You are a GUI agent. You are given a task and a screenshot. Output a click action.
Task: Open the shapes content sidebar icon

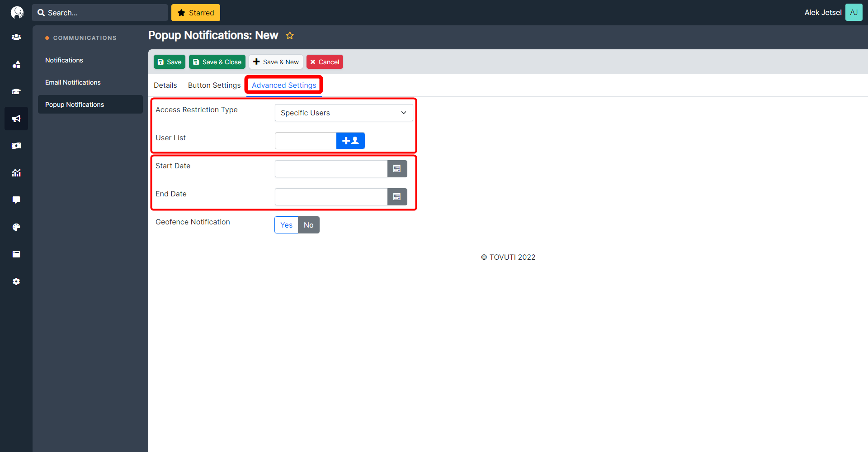pos(16,64)
